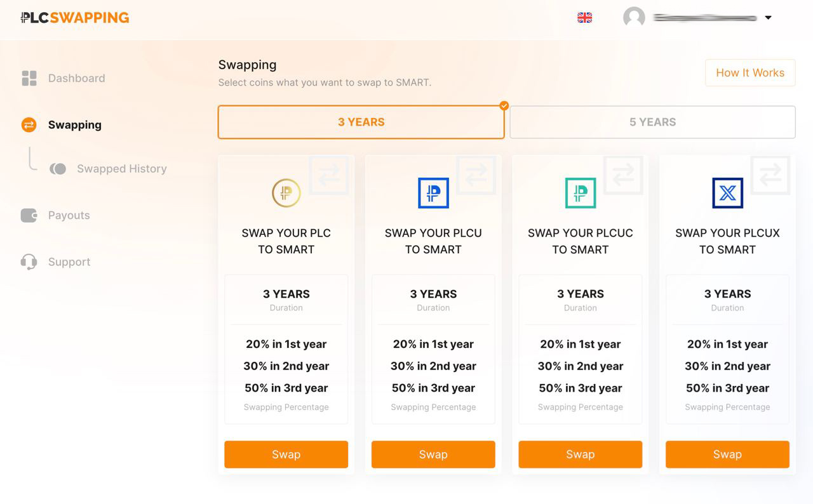
Task: Click the Payouts wallet icon
Action: click(29, 216)
